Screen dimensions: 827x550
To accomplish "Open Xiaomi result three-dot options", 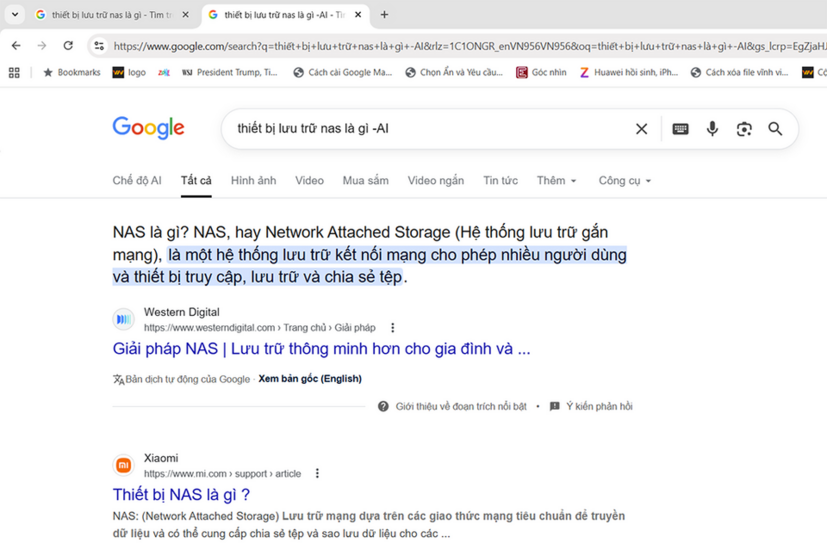I will point(317,474).
